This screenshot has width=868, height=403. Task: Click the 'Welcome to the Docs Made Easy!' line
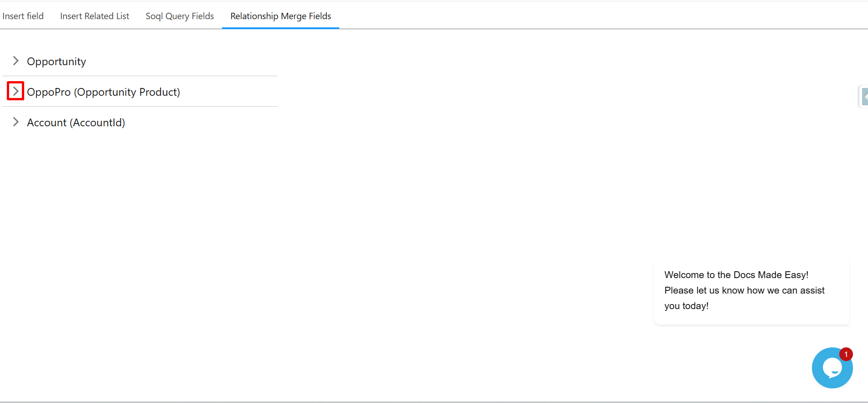coord(736,275)
